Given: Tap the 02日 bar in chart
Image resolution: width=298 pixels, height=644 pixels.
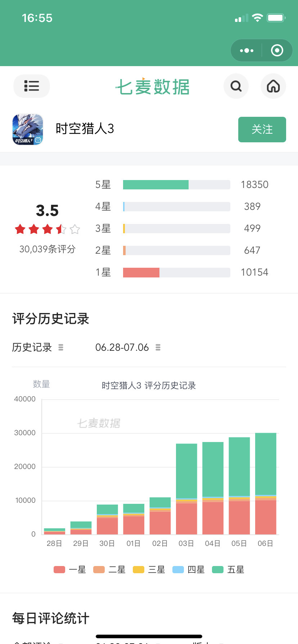Looking at the screenshot, I should (x=160, y=516).
